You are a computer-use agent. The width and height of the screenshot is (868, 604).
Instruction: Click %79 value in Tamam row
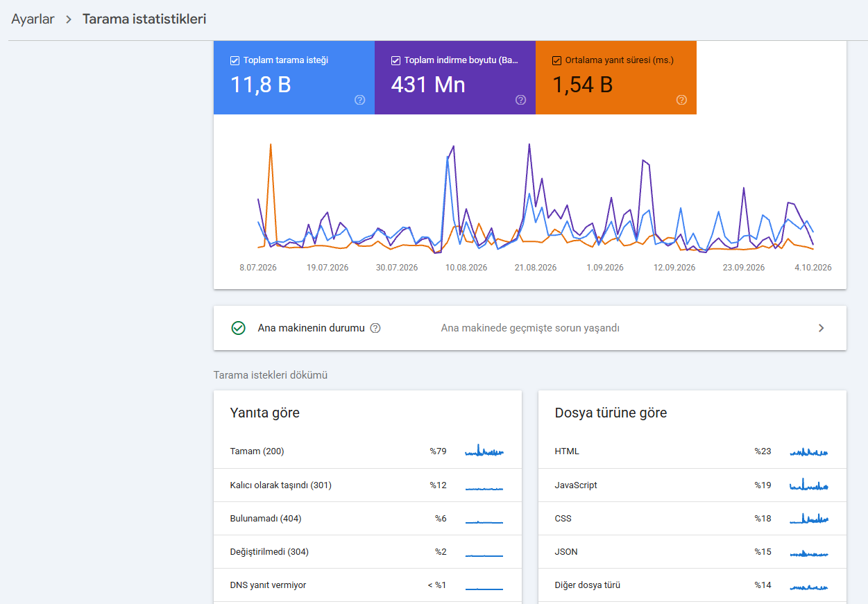pos(438,451)
